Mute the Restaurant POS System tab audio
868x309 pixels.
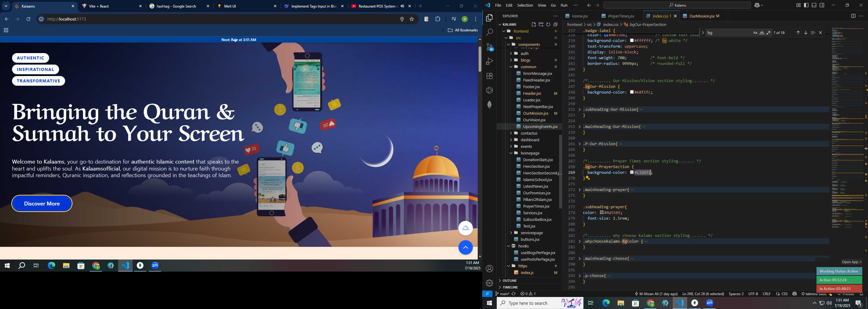click(402, 6)
